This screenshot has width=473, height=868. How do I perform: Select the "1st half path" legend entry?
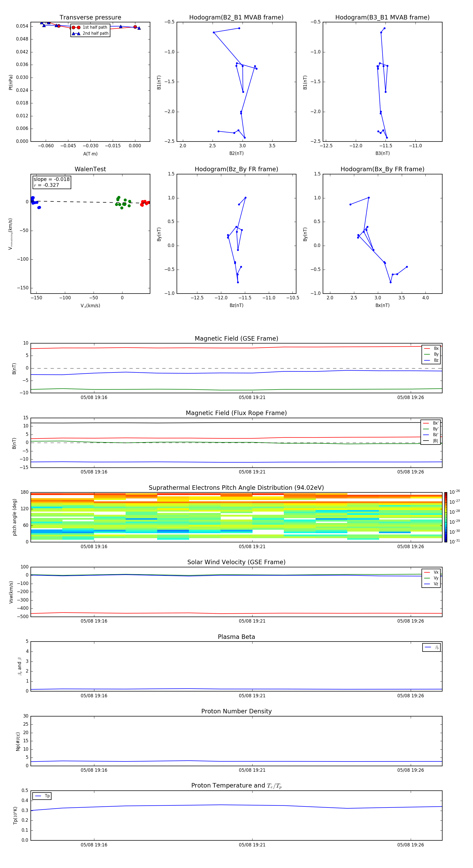90,27
